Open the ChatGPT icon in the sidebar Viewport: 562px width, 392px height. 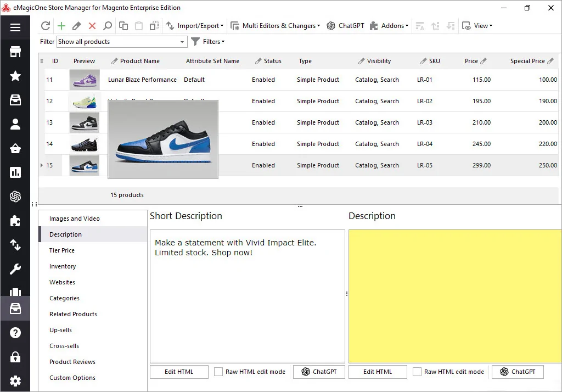click(x=15, y=197)
